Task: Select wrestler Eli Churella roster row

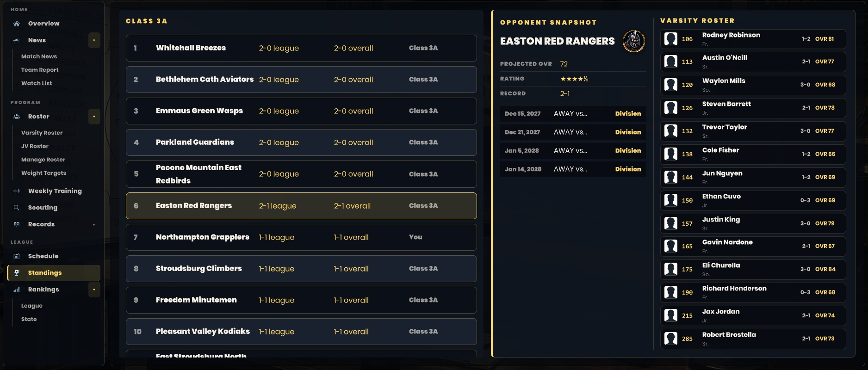Action: (753, 269)
